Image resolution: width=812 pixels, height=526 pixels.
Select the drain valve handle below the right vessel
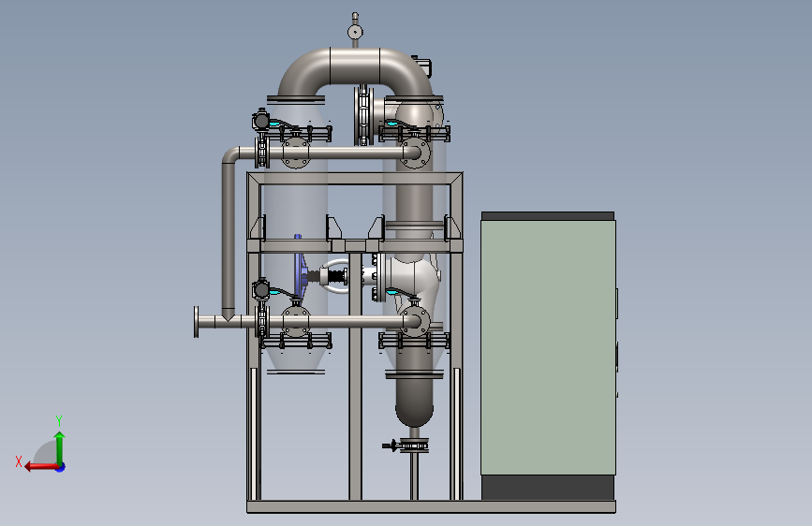[x=390, y=446]
